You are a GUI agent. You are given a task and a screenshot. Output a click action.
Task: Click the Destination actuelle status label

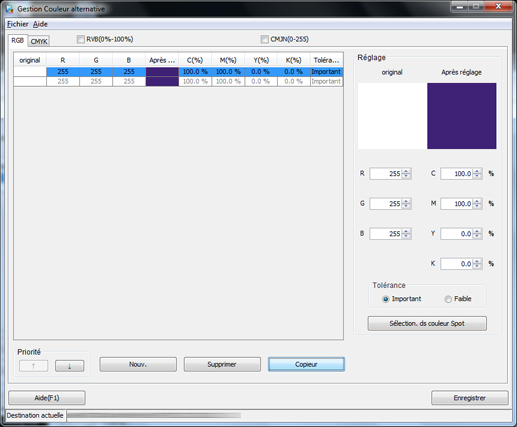[x=35, y=415]
